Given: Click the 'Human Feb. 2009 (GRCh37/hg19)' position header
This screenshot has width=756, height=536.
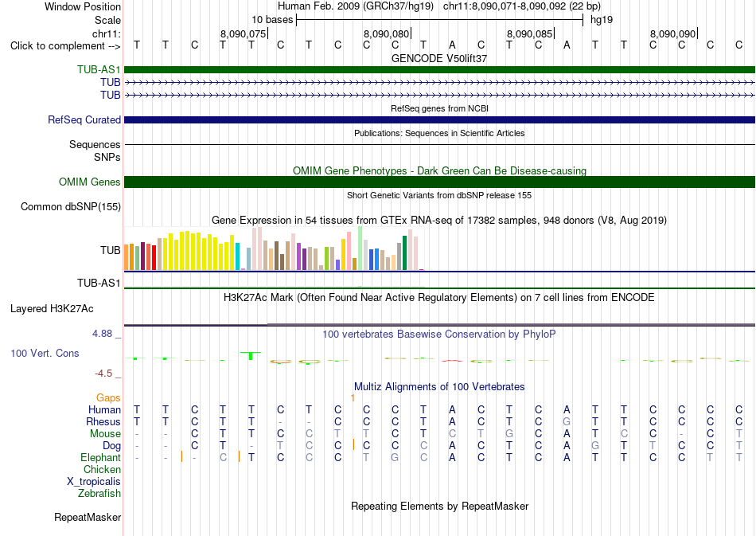Looking at the screenshot, I should tap(356, 6).
